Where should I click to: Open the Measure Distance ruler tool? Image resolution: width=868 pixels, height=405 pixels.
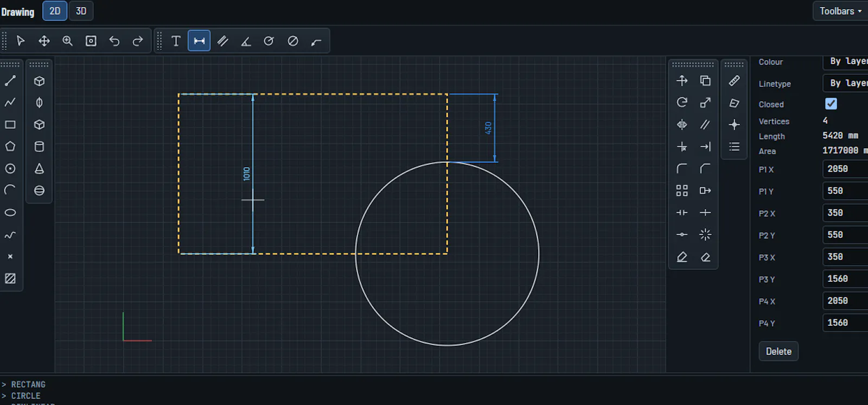click(734, 81)
